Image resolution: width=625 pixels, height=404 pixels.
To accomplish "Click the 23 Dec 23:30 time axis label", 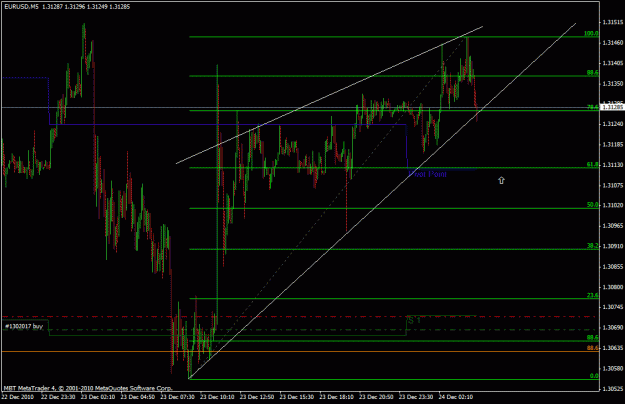I will click(x=416, y=397).
